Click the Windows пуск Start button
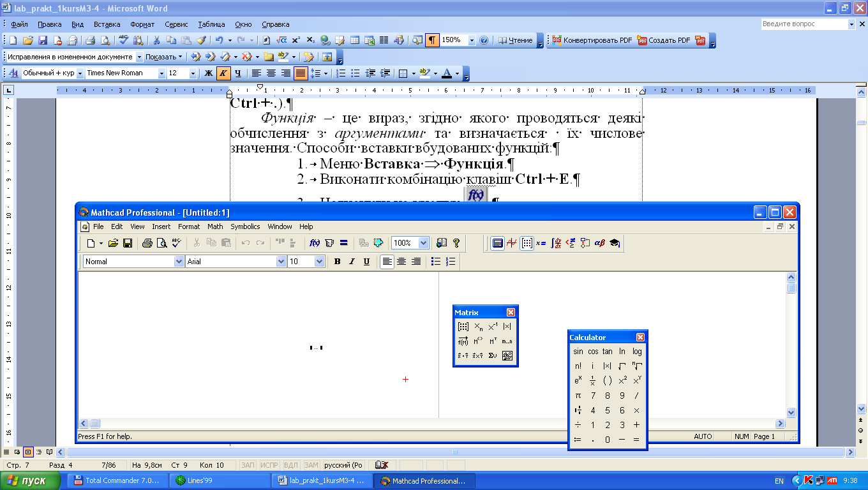The image size is (868, 490). tap(31, 481)
